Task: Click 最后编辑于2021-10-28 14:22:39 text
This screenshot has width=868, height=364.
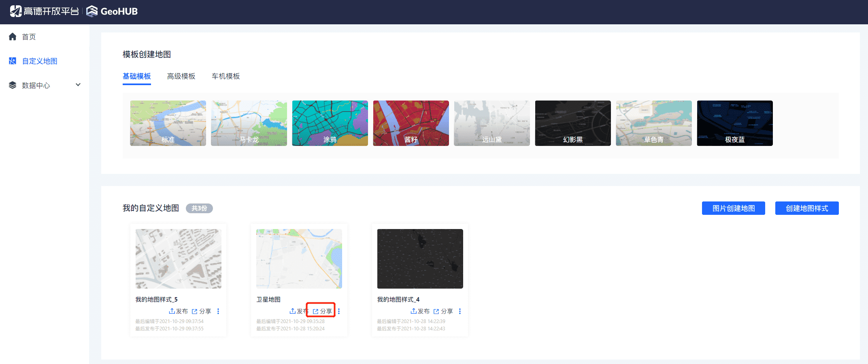Action: pyautogui.click(x=411, y=321)
